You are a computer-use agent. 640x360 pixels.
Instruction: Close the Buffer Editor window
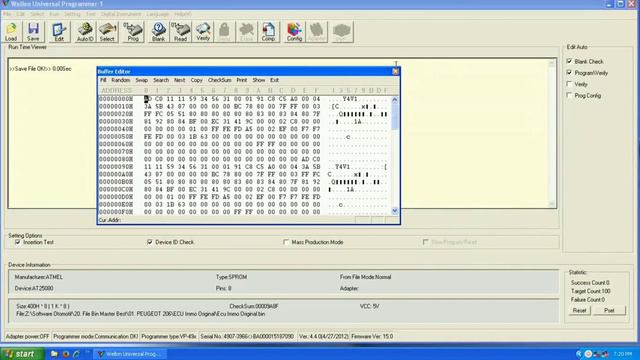coord(395,71)
